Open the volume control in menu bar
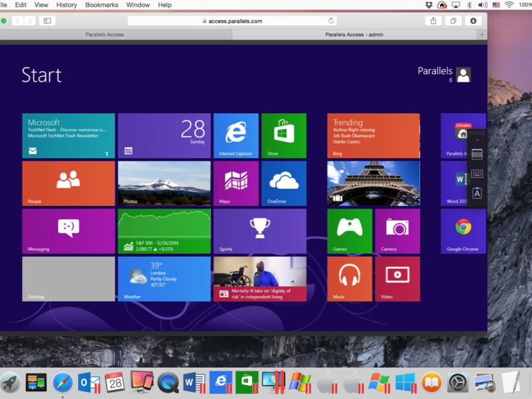Image resolution: width=532 pixels, height=399 pixels. pos(482,5)
